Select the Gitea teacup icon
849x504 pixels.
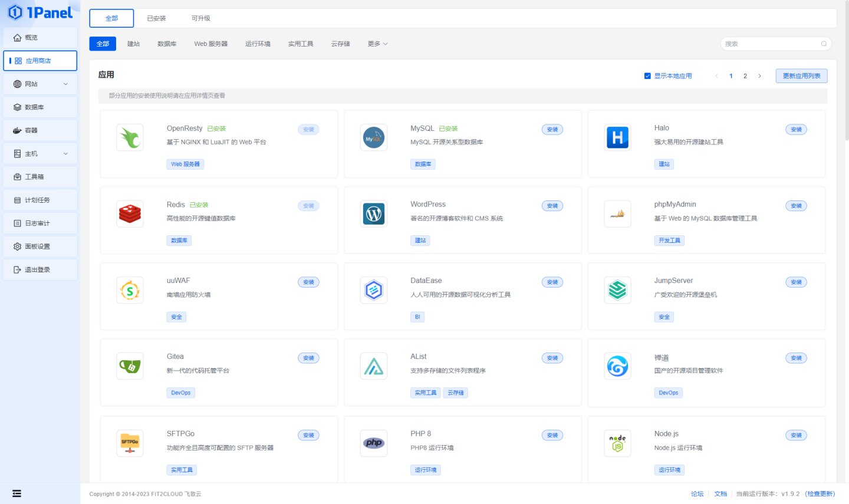tap(130, 366)
